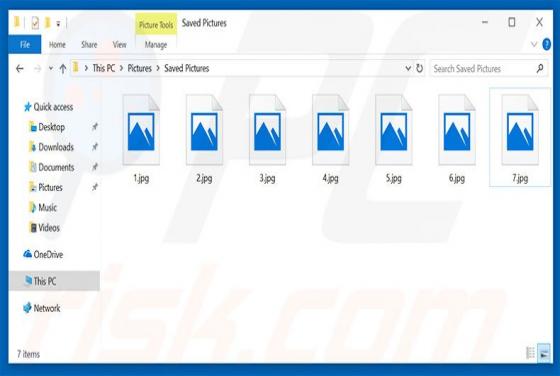Click Pictures in the address breadcrumb
Image resolution: width=560 pixels, height=376 pixels.
click(140, 68)
